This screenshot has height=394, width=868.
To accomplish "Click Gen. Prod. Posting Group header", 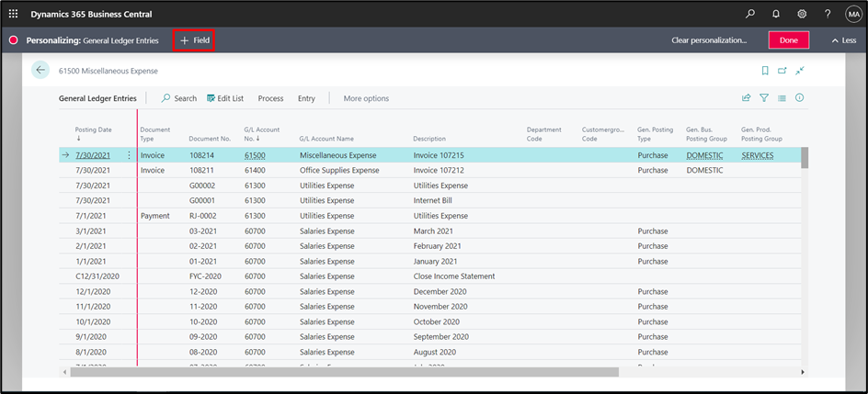I will pyautogui.click(x=761, y=134).
